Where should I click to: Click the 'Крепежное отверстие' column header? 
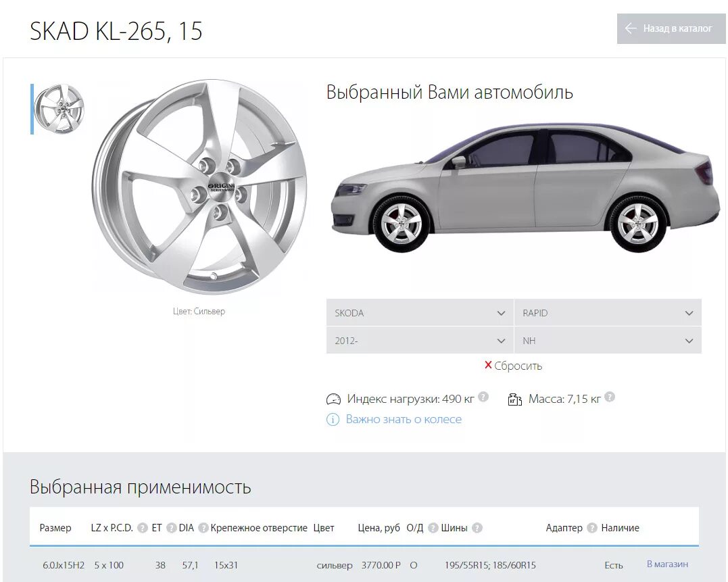[259, 528]
